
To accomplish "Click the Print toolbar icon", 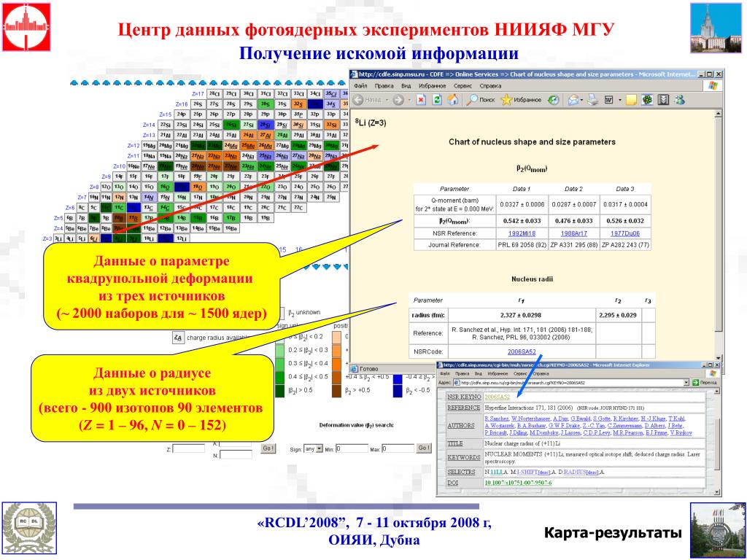I will 592,100.
